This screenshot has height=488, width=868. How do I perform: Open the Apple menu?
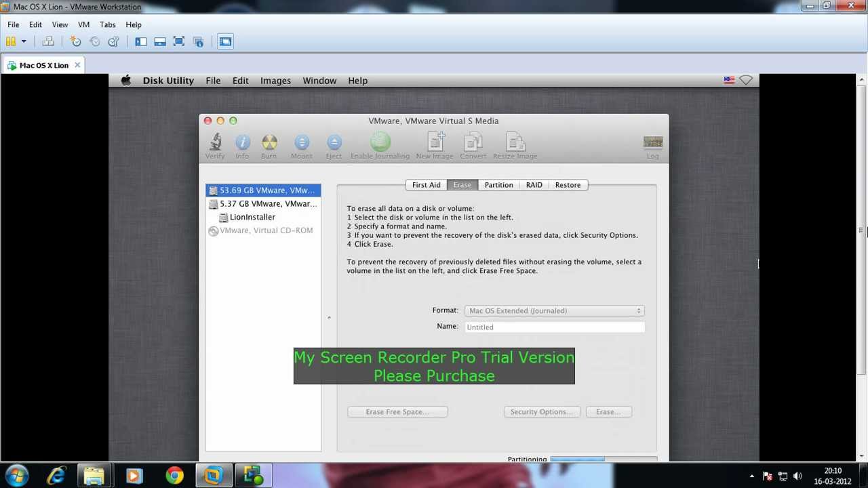[x=126, y=81]
